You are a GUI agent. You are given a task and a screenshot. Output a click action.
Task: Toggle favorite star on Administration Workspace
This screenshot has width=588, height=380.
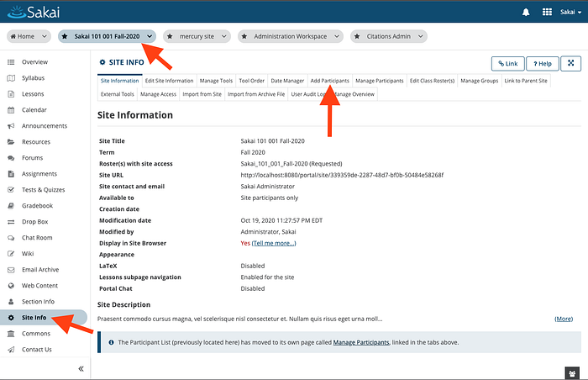[244, 36]
